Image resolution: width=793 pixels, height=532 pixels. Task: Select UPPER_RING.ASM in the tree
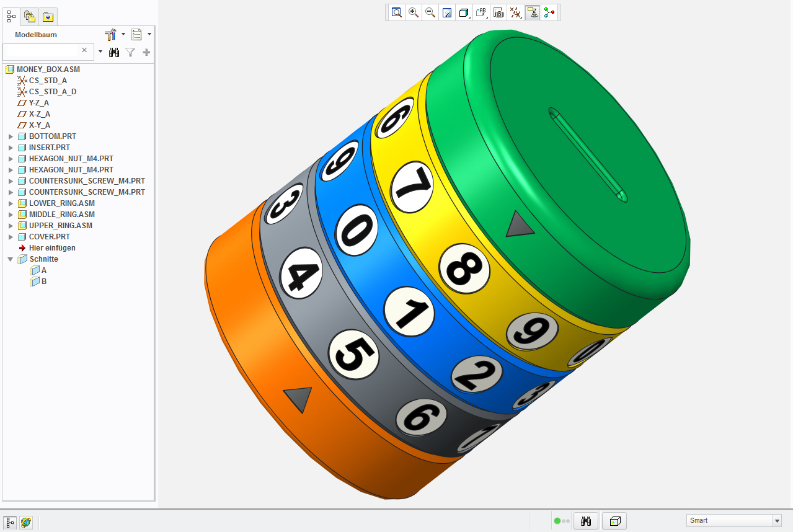[60, 226]
